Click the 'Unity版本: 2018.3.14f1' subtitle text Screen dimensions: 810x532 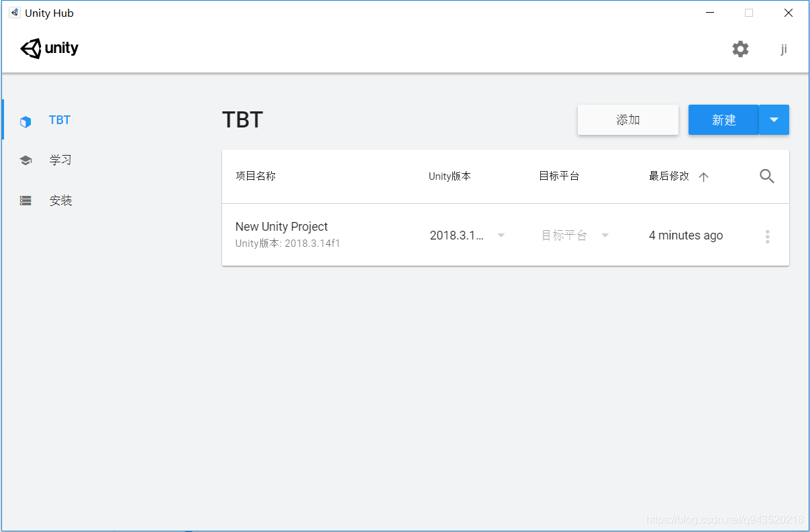[x=288, y=244]
